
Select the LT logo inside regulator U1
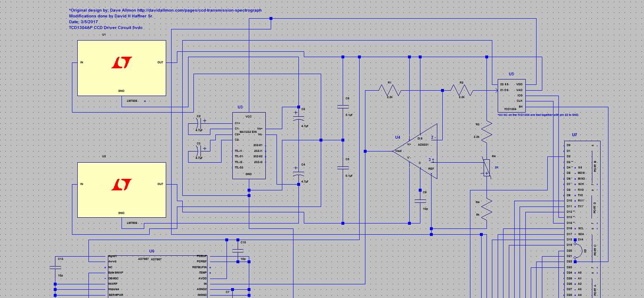click(122, 63)
